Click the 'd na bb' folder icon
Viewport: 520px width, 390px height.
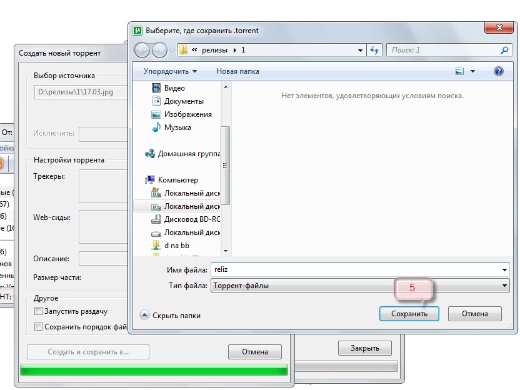(x=156, y=245)
